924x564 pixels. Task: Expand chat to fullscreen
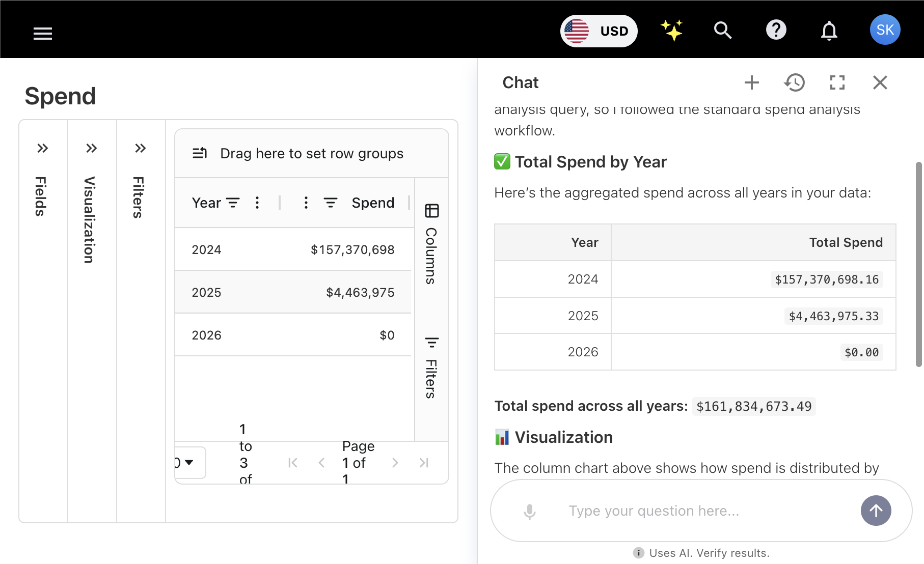pyautogui.click(x=837, y=82)
